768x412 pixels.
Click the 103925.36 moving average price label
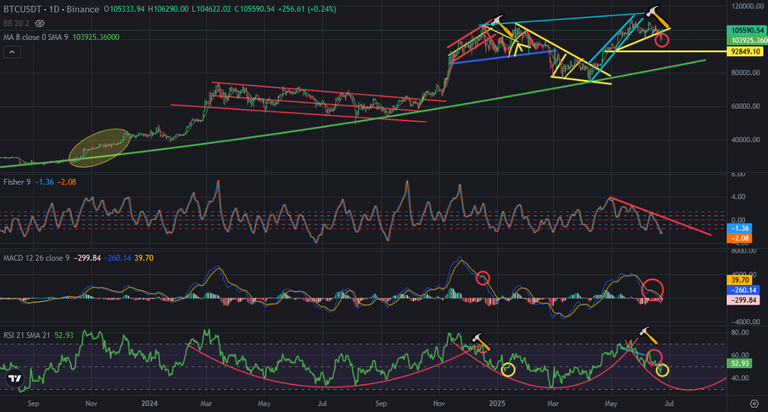pos(748,40)
